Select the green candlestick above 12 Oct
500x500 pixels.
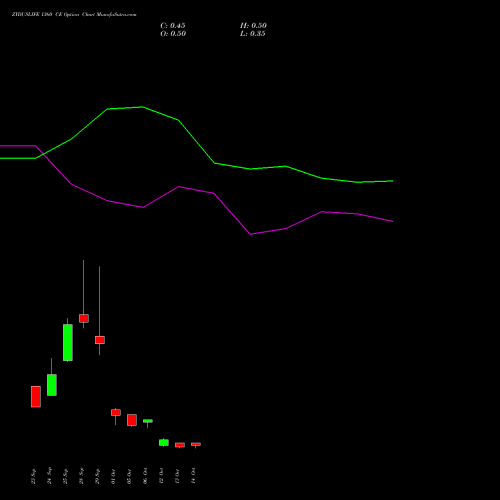[164, 443]
